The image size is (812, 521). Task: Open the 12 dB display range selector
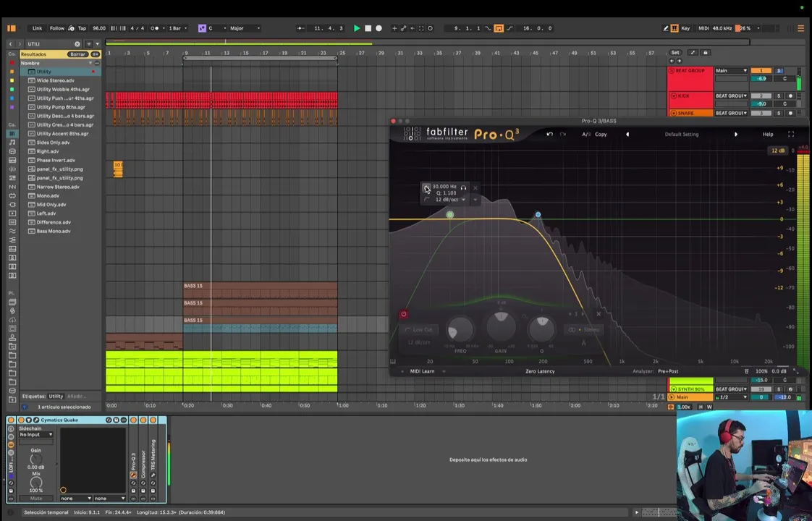(778, 151)
